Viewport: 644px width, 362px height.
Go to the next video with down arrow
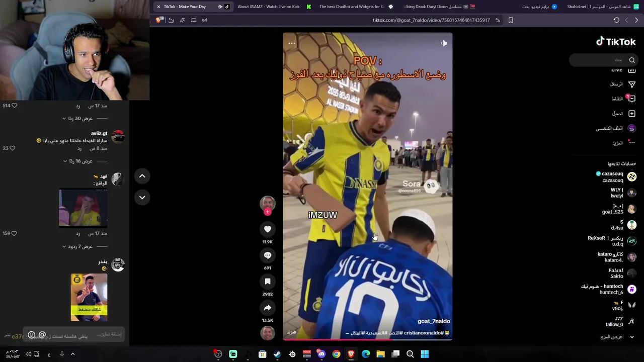(x=142, y=197)
